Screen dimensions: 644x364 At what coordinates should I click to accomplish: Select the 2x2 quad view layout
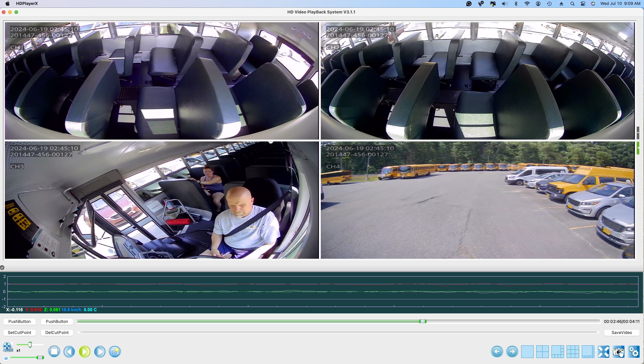point(542,352)
